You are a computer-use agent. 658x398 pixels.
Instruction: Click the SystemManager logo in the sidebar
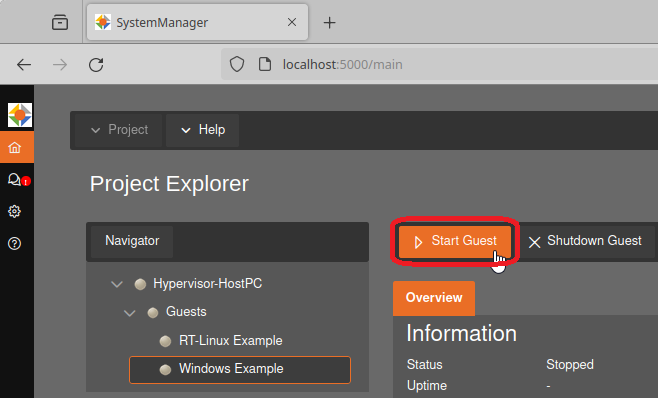coord(20,115)
